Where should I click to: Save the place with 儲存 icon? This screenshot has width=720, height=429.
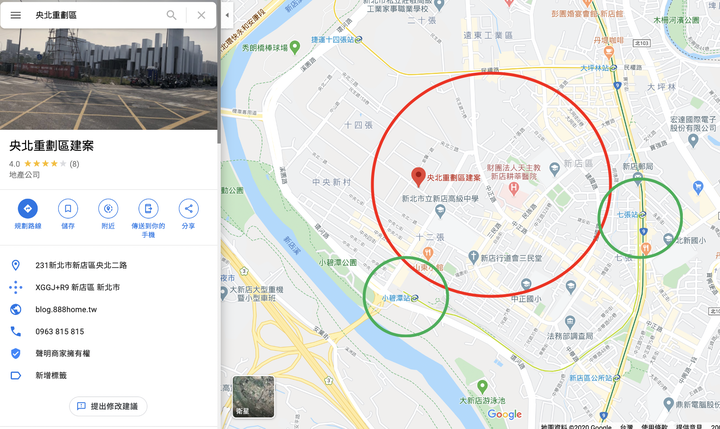pos(68,209)
